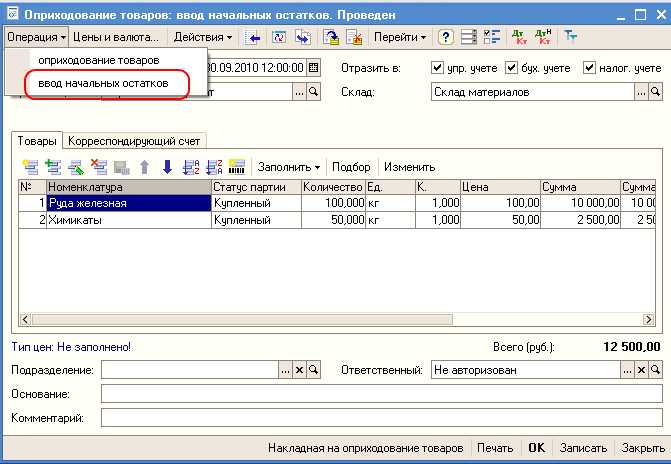Open the Операция dropdown menu
The width and height of the screenshot is (671, 464).
coord(36,37)
